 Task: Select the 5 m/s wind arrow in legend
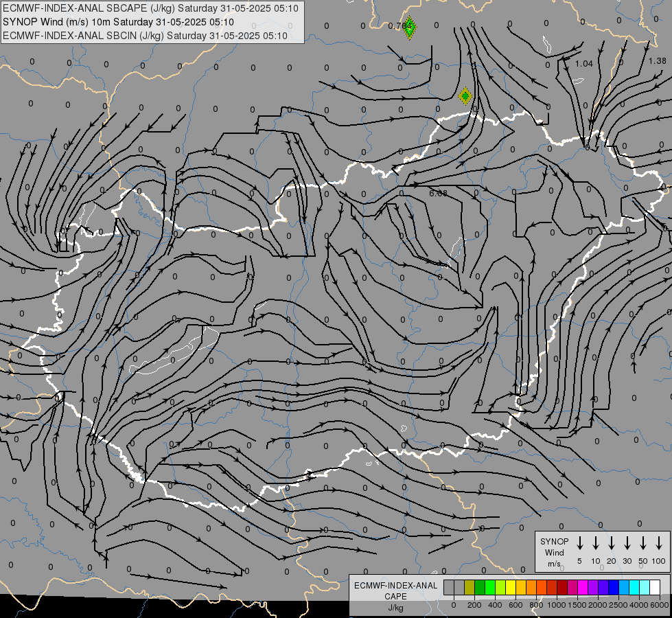click(x=579, y=543)
